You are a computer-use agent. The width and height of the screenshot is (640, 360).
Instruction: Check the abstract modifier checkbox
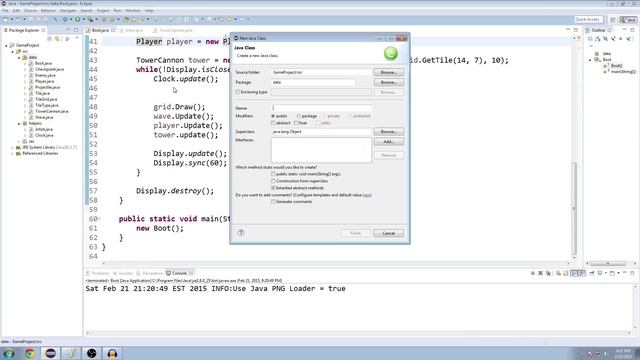[273, 123]
